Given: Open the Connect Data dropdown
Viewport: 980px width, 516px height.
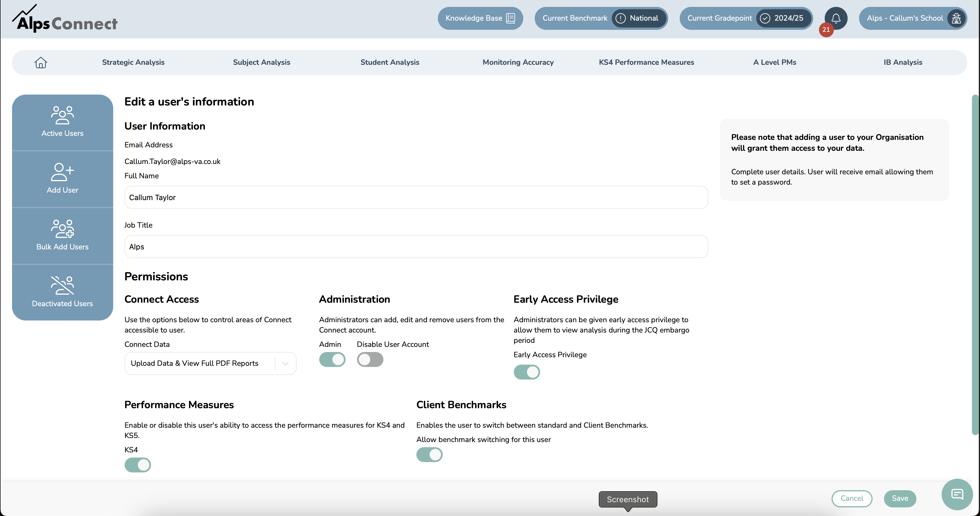Looking at the screenshot, I should click(x=210, y=363).
